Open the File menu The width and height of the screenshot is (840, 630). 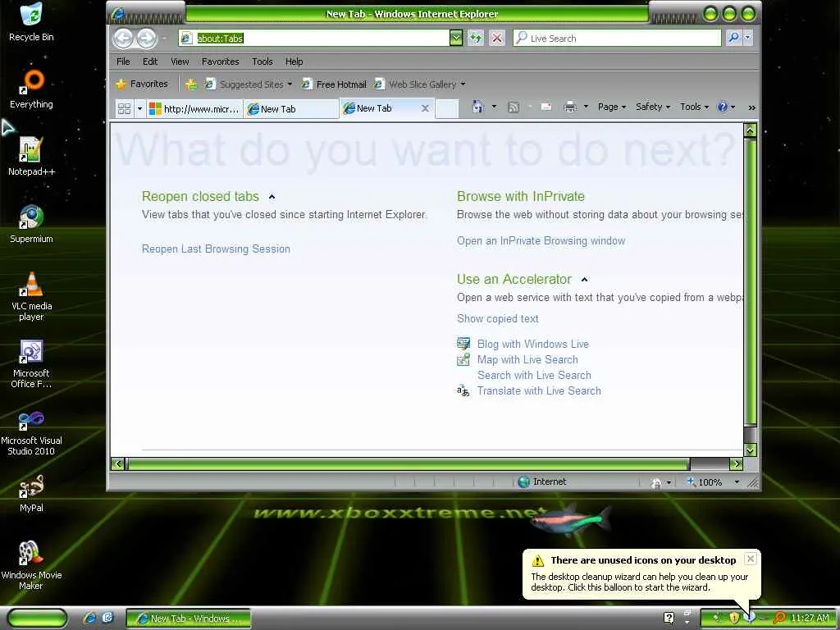click(123, 62)
